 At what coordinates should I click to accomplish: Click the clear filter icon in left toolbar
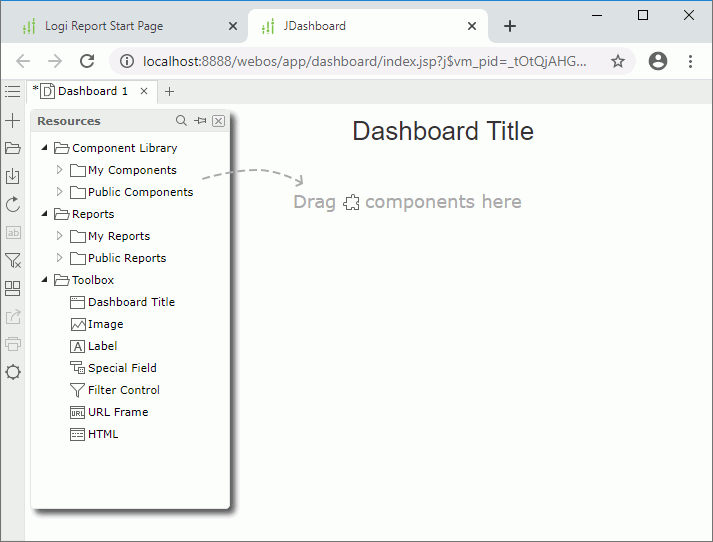coord(13,260)
